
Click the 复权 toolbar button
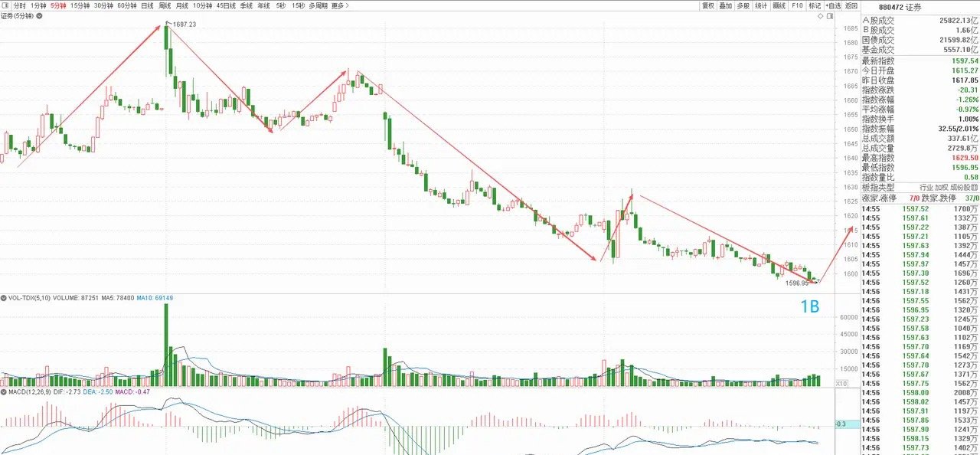707,5
